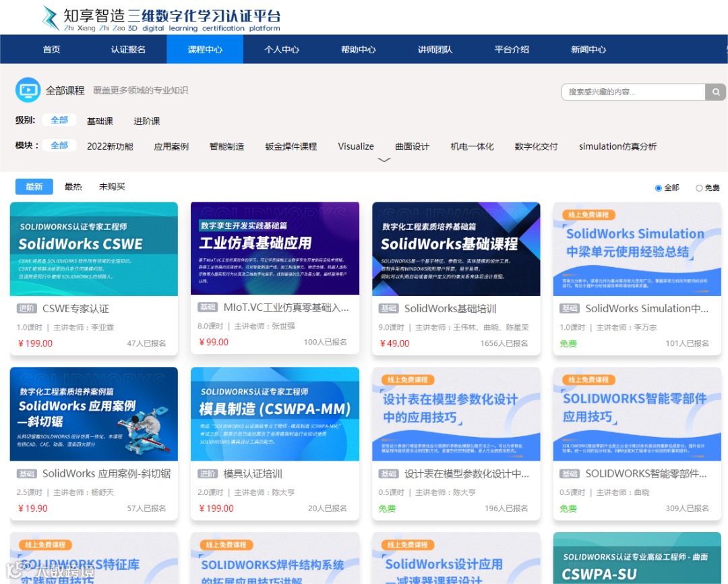728x584 pixels.
Task: Open the 讲师团队 nav item
Action: coord(435,49)
